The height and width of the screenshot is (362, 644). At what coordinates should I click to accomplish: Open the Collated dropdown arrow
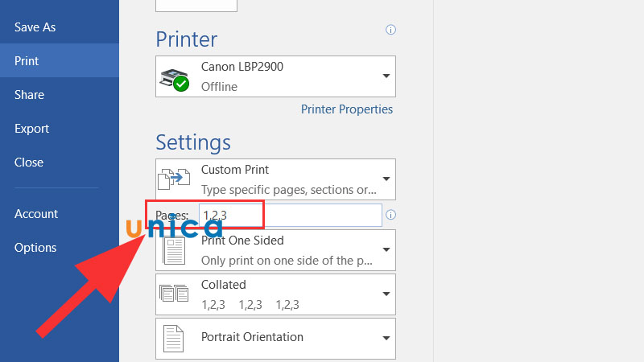[386, 294]
